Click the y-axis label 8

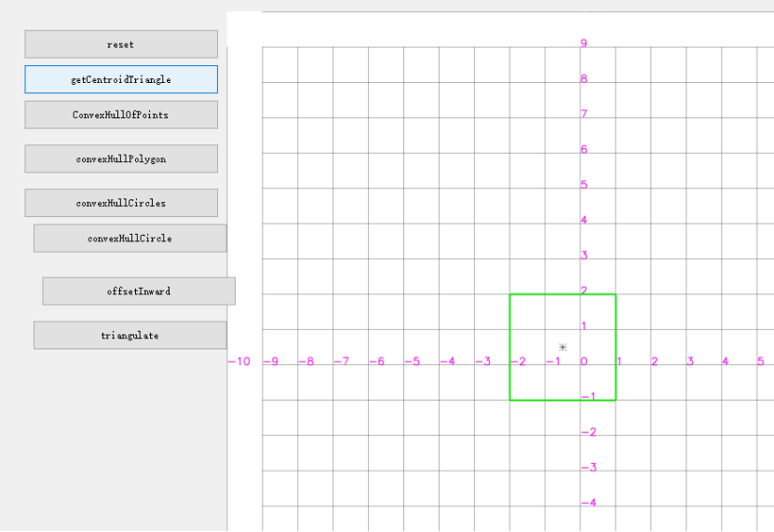tap(584, 79)
